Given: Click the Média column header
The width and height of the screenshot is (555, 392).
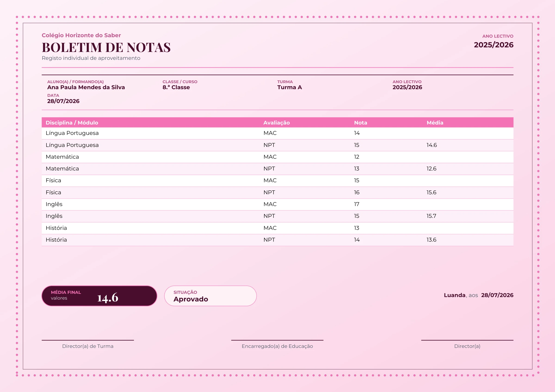Looking at the screenshot, I should pyautogui.click(x=435, y=123).
